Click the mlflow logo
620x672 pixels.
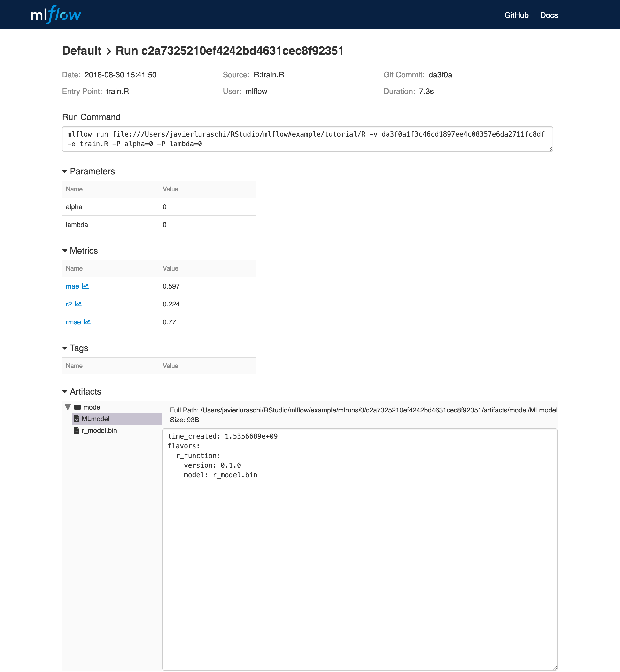pos(56,15)
